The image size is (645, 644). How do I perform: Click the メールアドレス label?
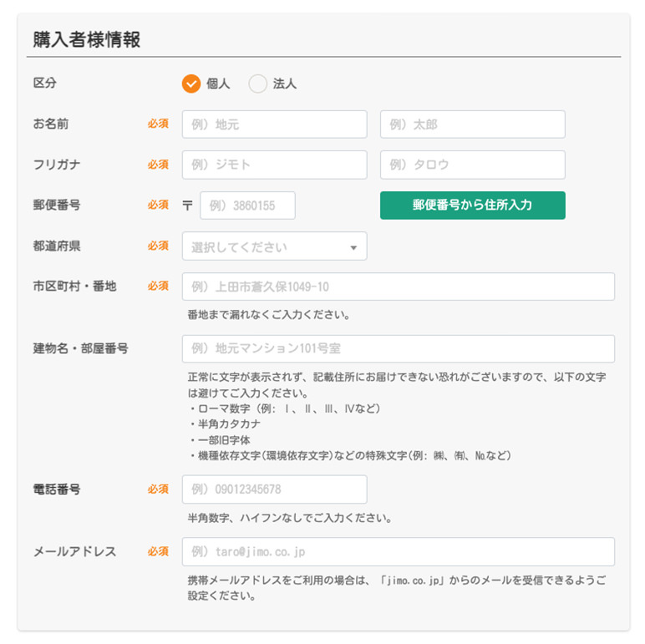tap(75, 551)
